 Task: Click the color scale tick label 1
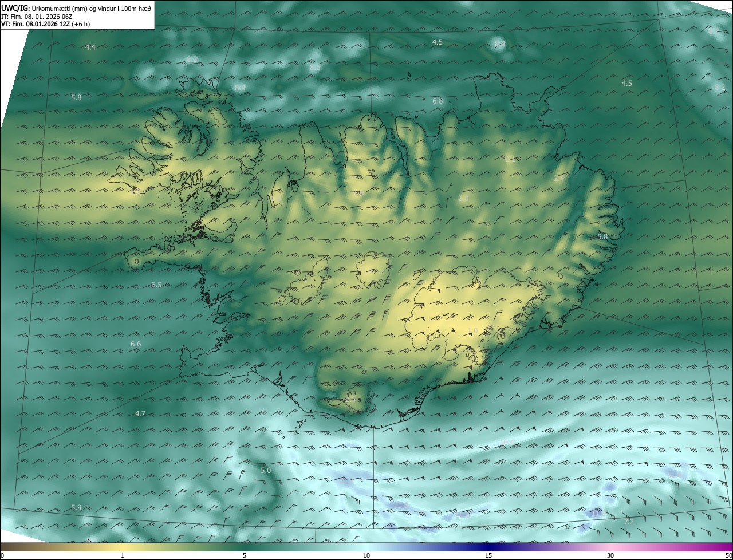(x=123, y=555)
